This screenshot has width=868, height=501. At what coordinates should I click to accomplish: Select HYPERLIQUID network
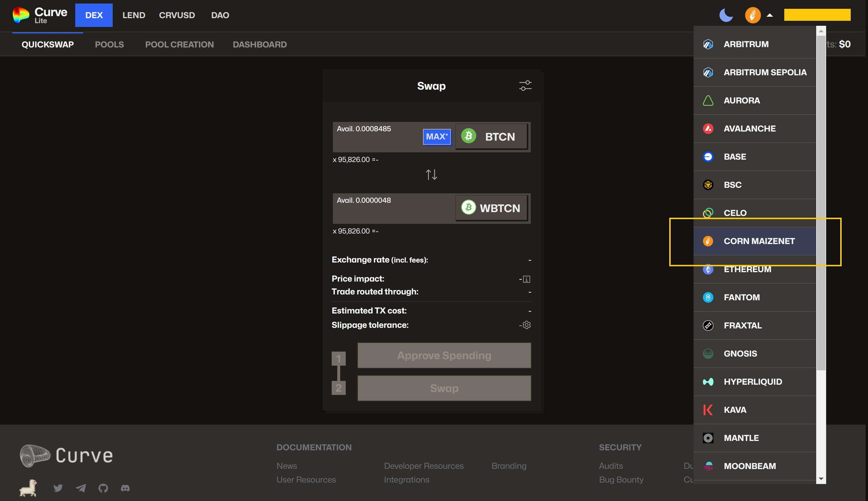pyautogui.click(x=754, y=382)
